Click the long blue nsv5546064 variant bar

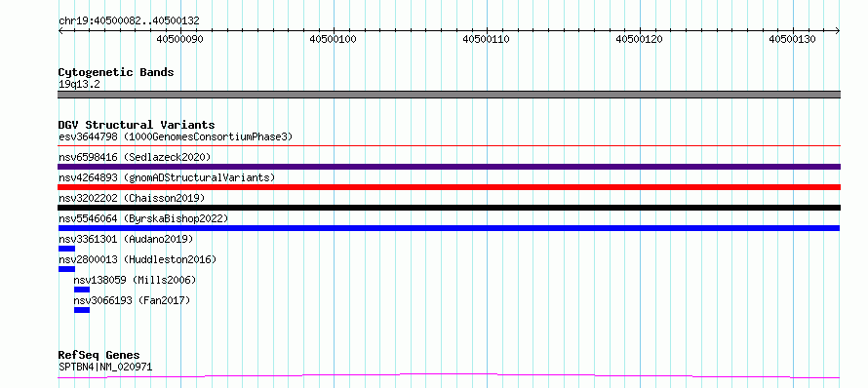tap(449, 228)
